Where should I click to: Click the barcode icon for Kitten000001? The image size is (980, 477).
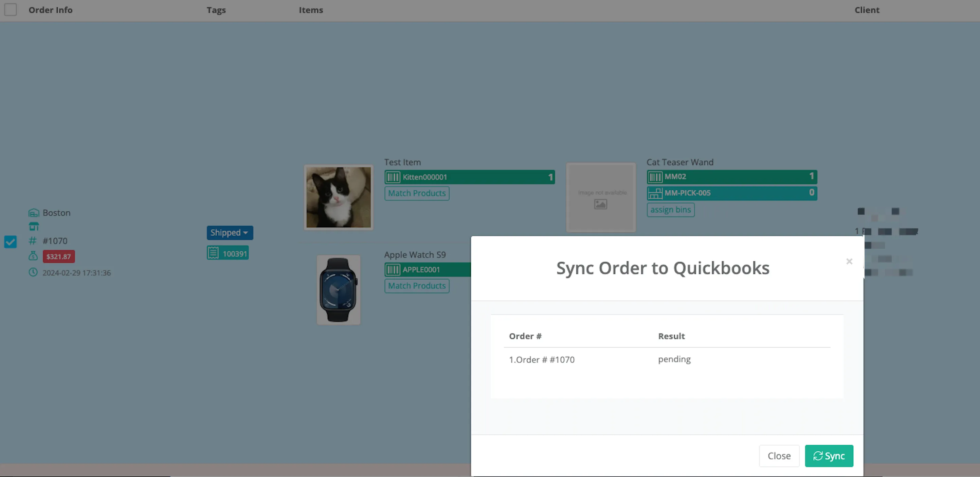(x=393, y=177)
